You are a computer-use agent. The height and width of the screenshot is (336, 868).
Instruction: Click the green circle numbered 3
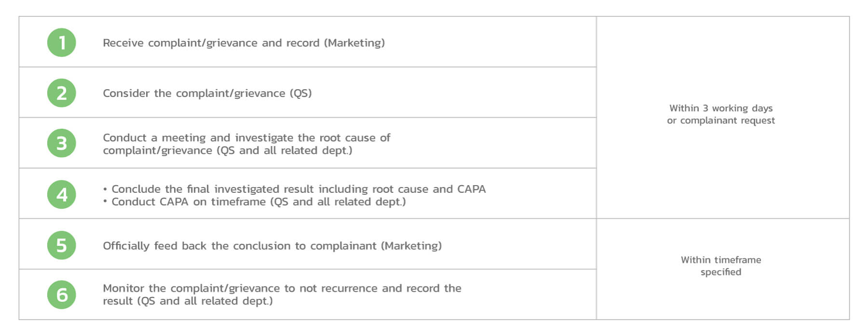click(62, 143)
